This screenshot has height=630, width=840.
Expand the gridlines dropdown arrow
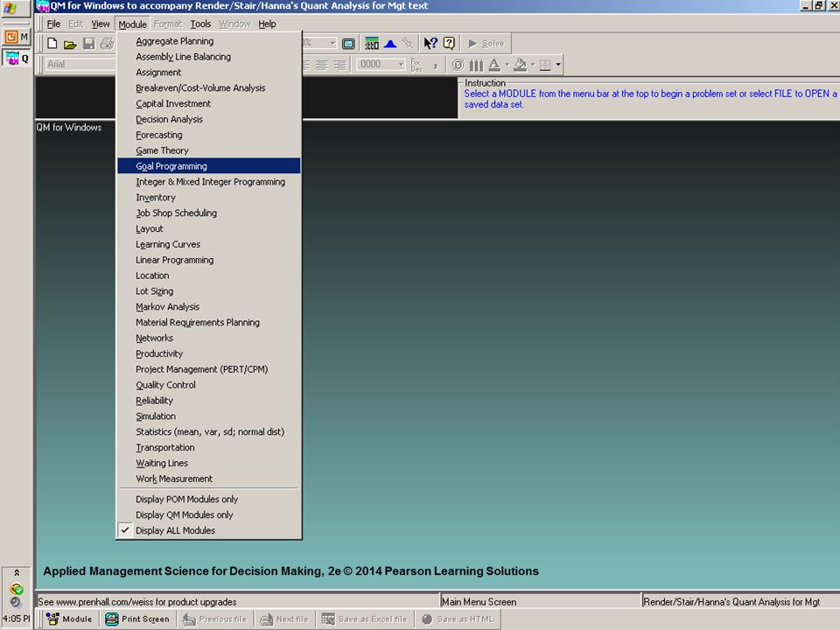pos(558,66)
